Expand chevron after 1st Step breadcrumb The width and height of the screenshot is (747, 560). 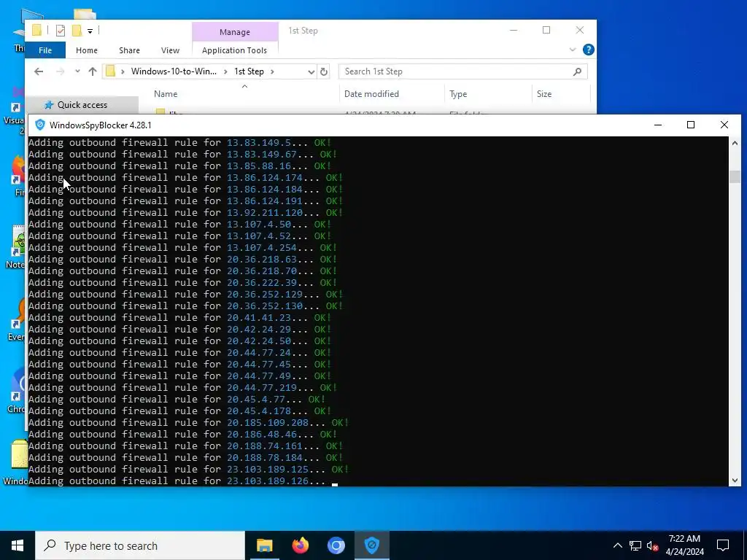273,71
